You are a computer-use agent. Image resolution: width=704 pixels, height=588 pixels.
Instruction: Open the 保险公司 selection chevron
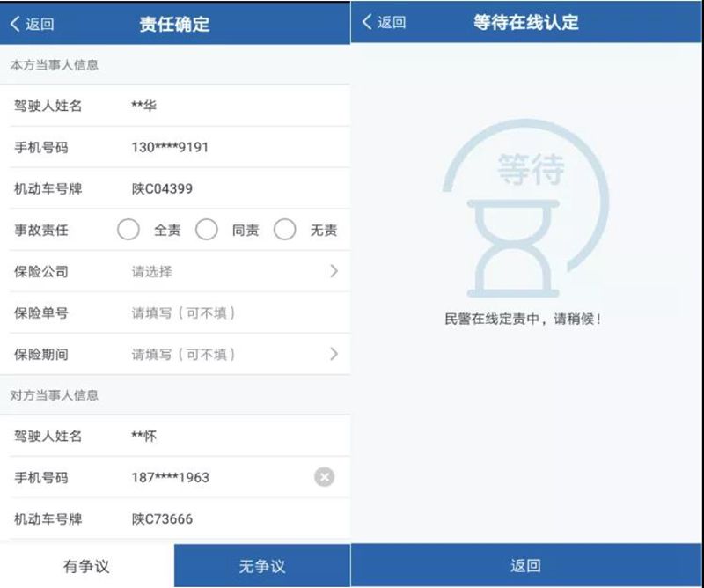tap(334, 271)
